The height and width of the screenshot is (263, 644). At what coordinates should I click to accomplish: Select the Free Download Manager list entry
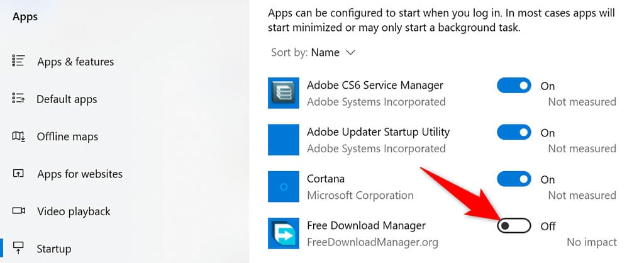click(366, 226)
